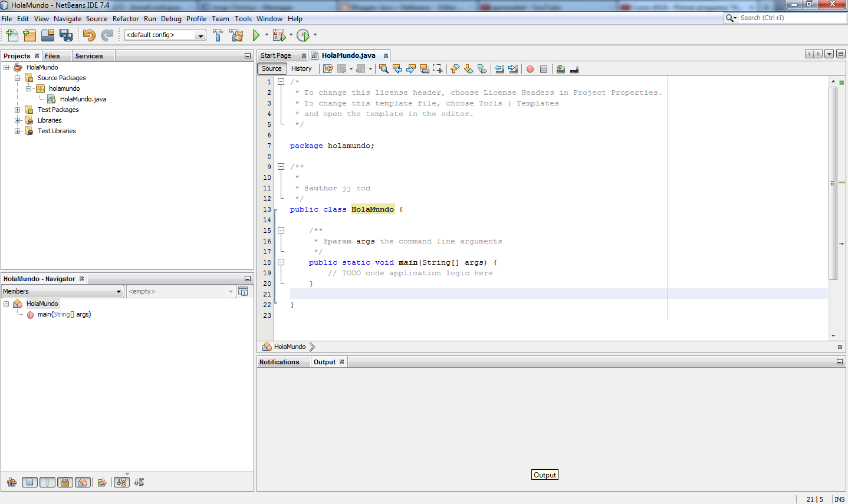
Task: Build project with the hammer icon
Action: 218,35
